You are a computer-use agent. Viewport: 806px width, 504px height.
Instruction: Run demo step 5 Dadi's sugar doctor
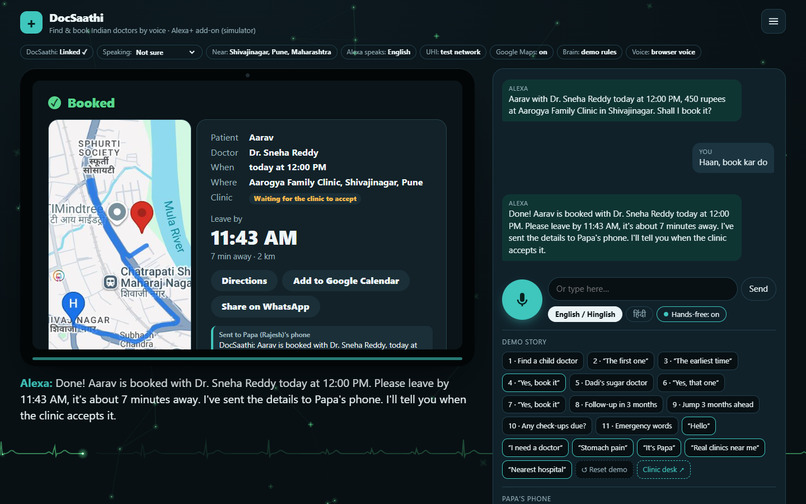(611, 383)
